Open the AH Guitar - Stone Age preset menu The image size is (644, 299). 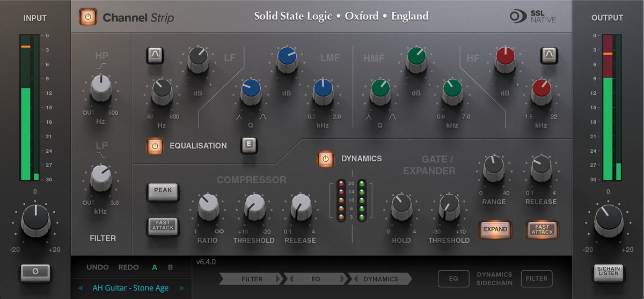(x=130, y=288)
